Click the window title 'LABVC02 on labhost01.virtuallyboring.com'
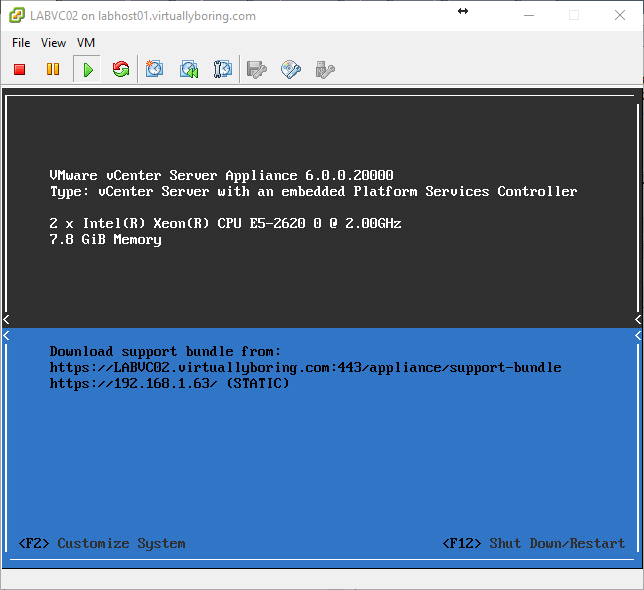644x590 pixels. [x=143, y=16]
